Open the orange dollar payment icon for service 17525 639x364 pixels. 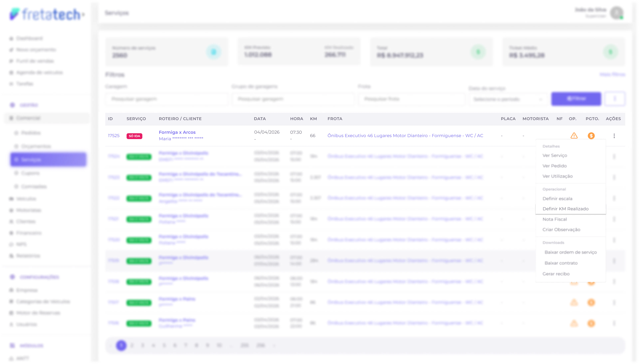[592, 136]
